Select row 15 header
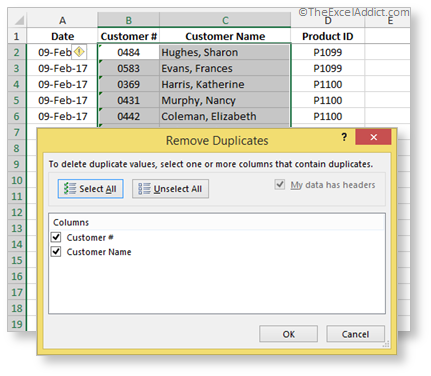Image resolution: width=431 pixels, height=376 pixels. 17,260
